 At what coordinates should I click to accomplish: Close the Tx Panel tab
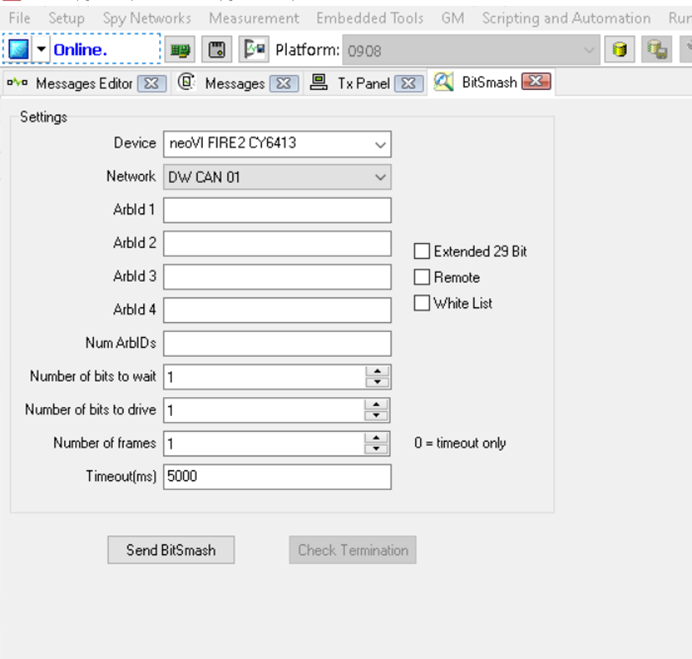click(408, 83)
